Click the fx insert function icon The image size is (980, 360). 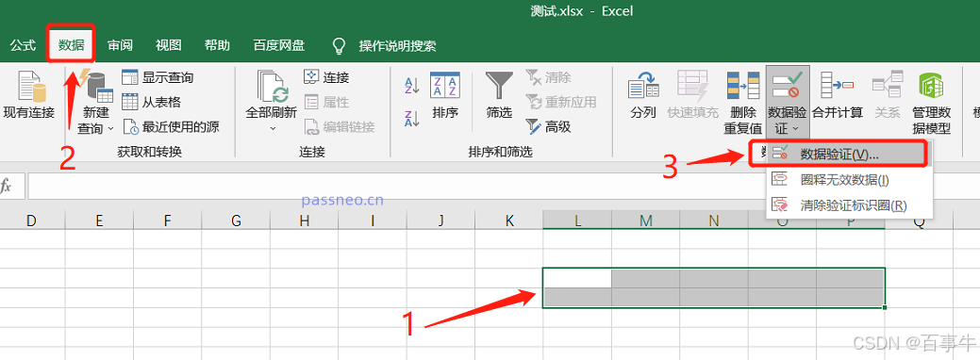point(6,187)
